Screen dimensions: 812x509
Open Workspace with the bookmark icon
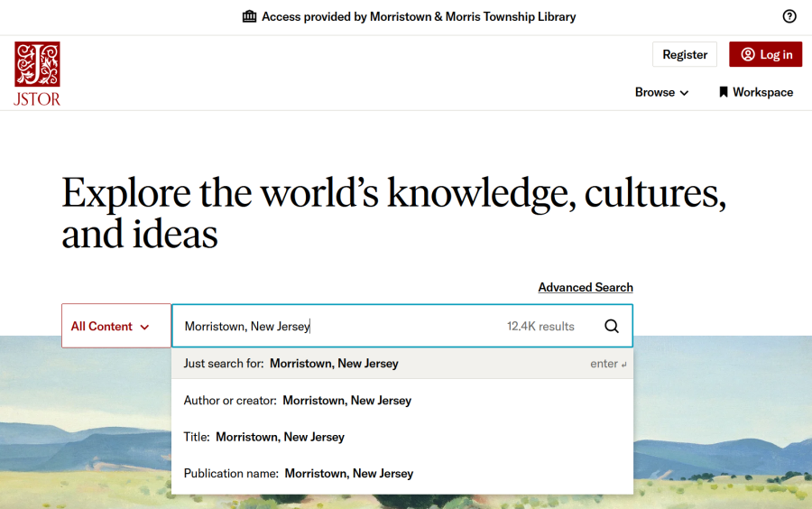pyautogui.click(x=724, y=92)
